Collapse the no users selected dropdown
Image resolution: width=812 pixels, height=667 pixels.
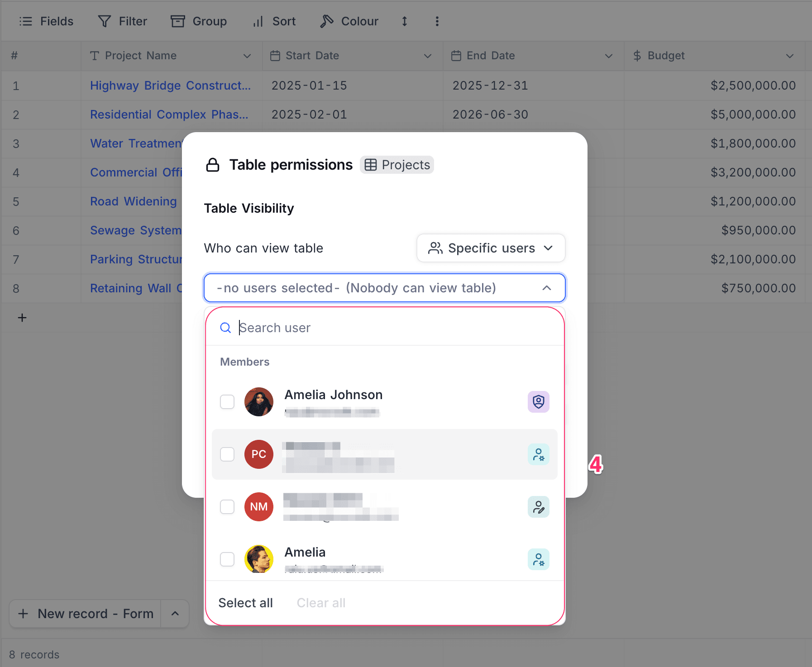coord(546,288)
